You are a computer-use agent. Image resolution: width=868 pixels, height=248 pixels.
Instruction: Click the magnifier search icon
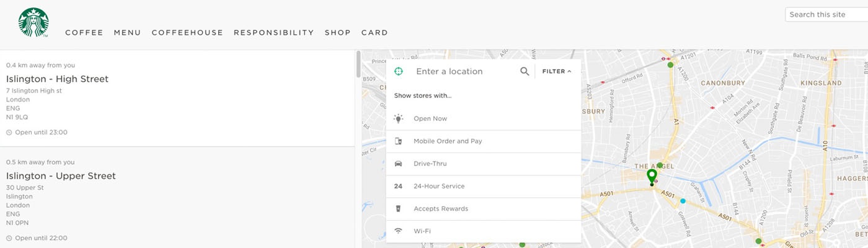click(x=525, y=71)
